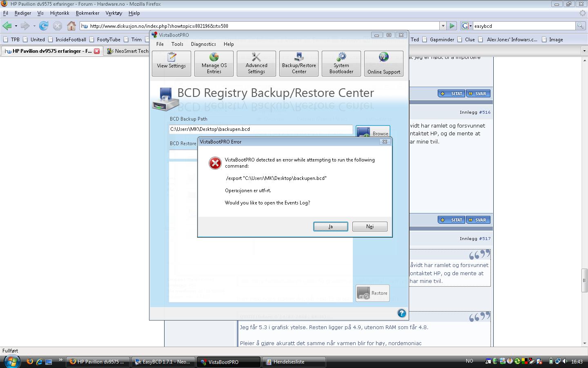Click Nei to dismiss error dialog
The width and height of the screenshot is (588, 368).
370,227
